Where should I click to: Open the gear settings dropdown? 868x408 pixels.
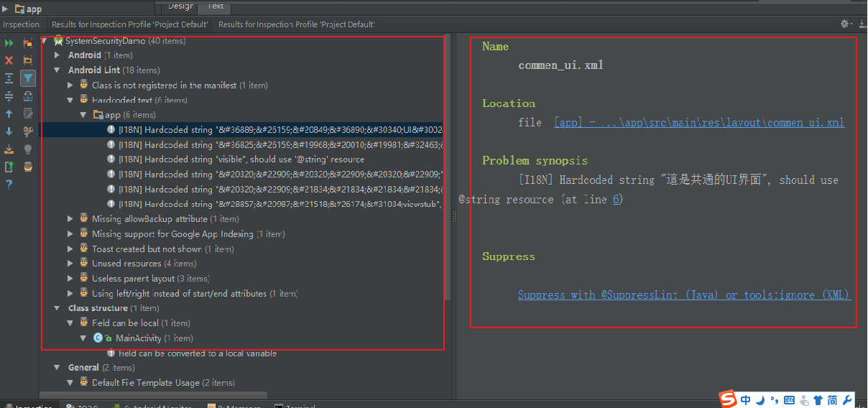click(x=845, y=24)
